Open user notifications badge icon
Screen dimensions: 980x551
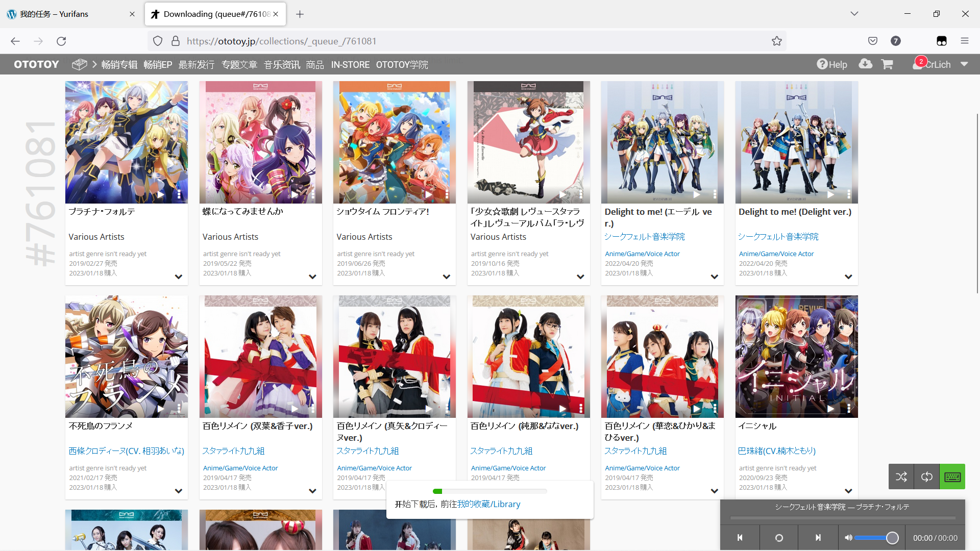[x=920, y=62]
